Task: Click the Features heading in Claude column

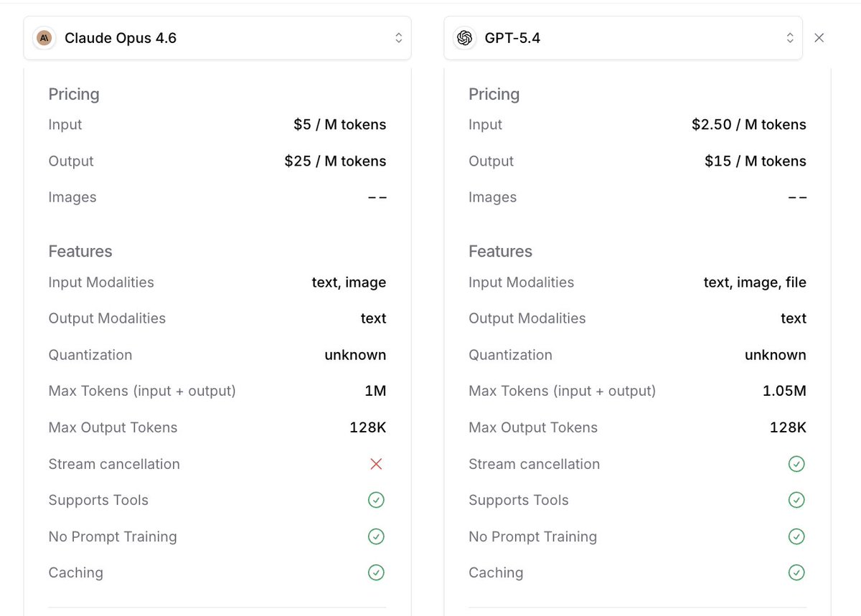Action: pos(80,251)
